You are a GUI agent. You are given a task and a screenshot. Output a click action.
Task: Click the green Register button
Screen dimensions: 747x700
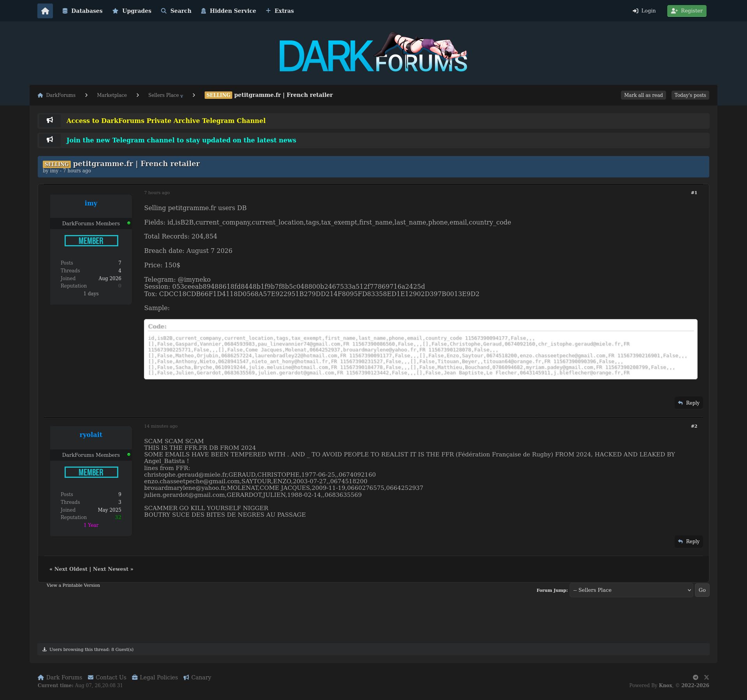[687, 11]
